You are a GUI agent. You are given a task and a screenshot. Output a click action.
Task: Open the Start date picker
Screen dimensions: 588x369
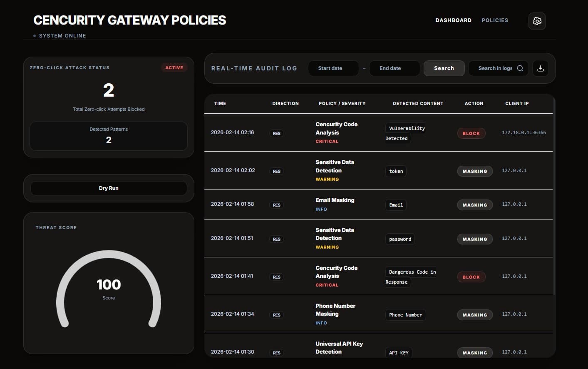tap(333, 68)
